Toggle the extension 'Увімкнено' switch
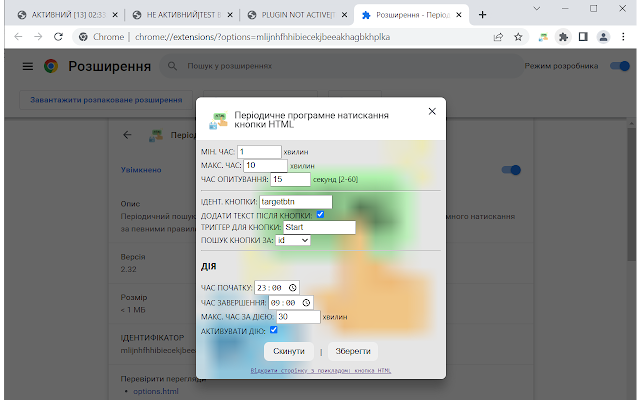Viewport: 640px width, 400px height. pos(511,170)
